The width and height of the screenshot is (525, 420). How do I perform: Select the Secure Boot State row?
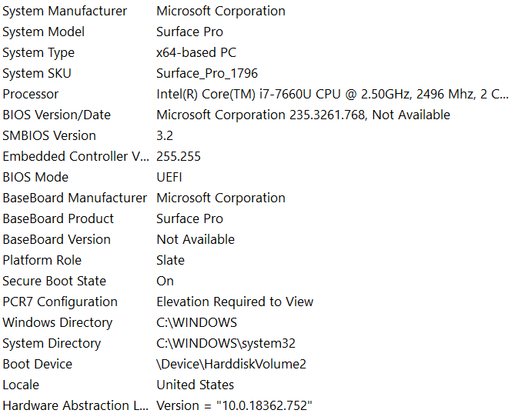[54, 282]
